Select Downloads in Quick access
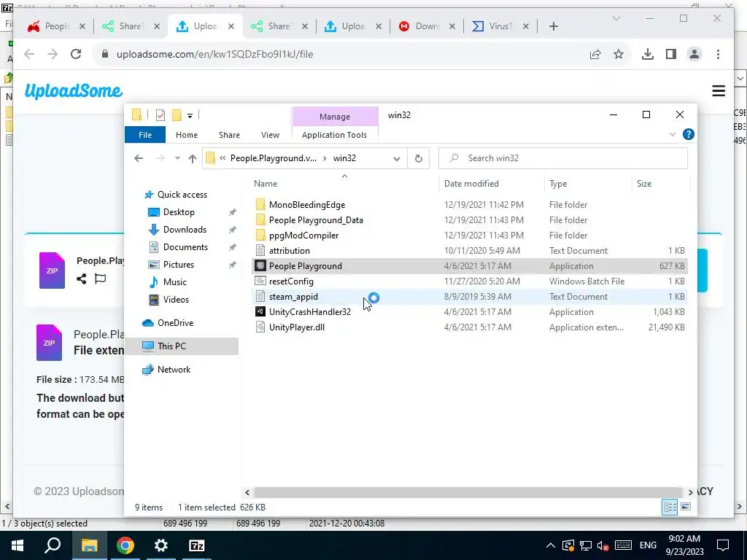 point(185,230)
